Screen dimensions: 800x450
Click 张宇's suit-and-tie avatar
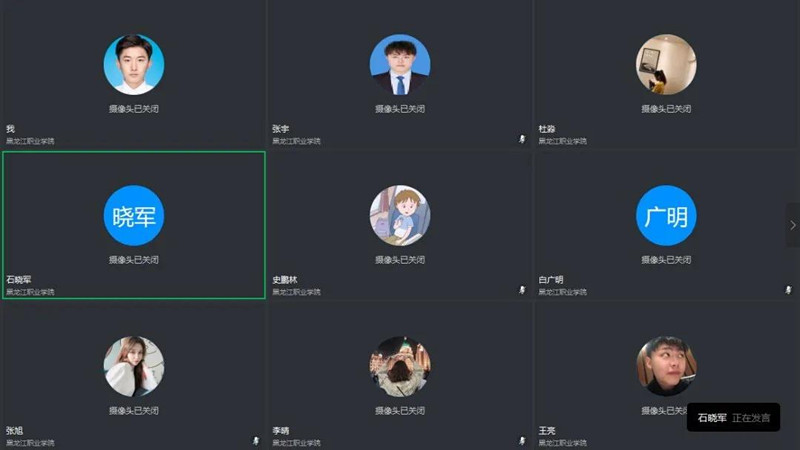pyautogui.click(x=400, y=64)
